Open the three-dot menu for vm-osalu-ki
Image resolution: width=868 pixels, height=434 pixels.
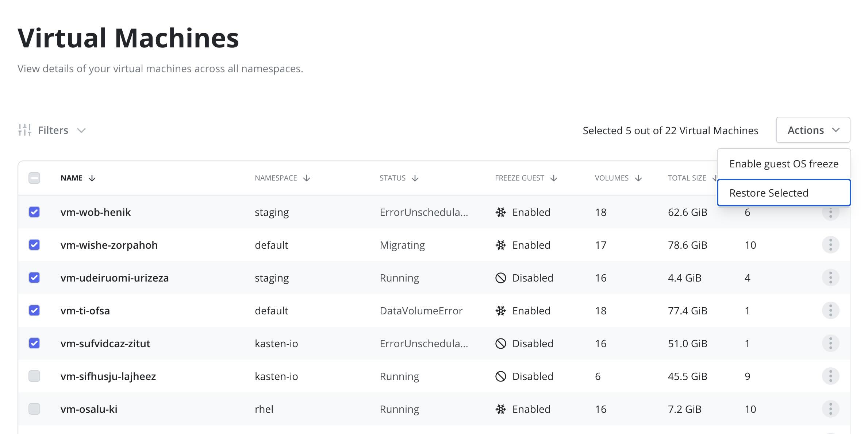tap(830, 409)
